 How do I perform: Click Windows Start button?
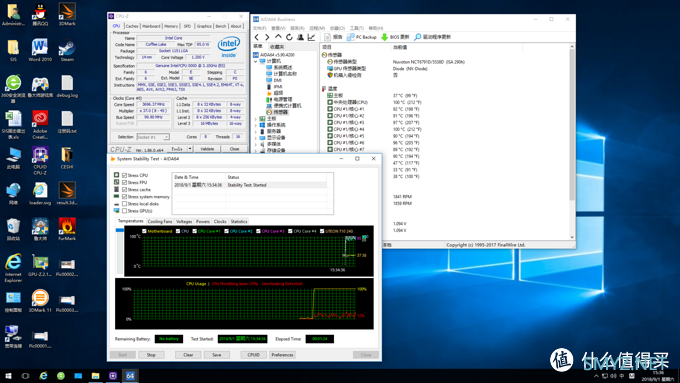tap(8, 376)
